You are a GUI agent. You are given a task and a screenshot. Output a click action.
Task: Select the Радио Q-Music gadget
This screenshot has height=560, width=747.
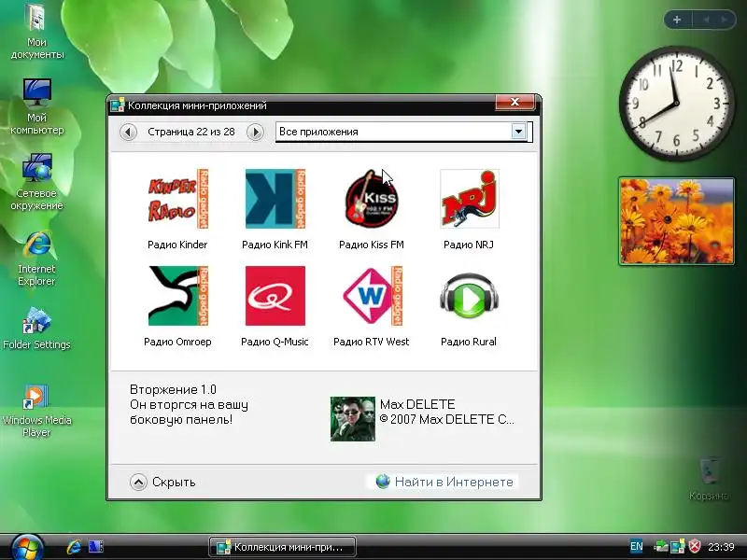275,296
